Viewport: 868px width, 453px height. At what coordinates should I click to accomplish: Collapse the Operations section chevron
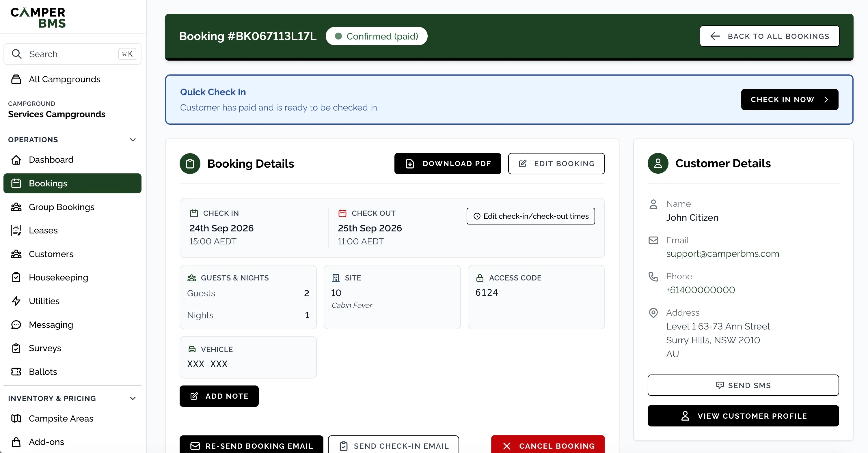point(133,140)
